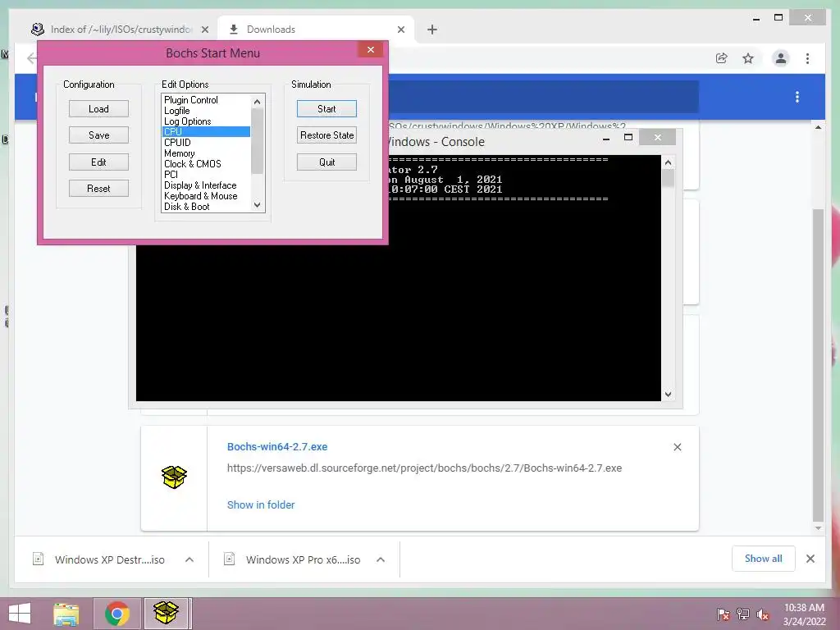Expand options for Windows XP Destr...iso
This screenshot has width=840, height=630.
pos(189,559)
